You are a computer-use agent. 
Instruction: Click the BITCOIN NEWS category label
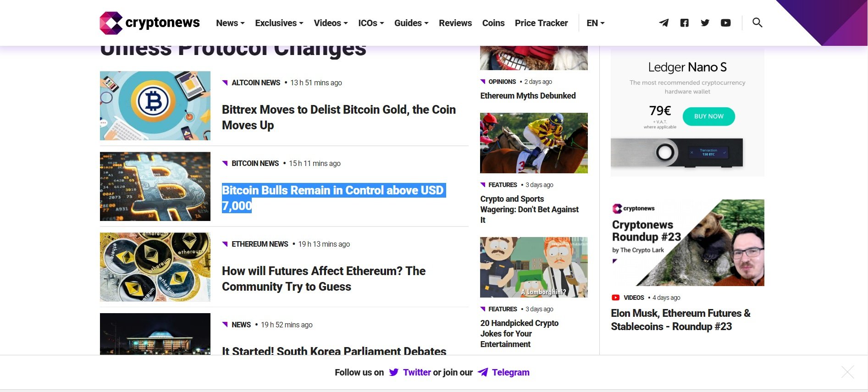[255, 163]
